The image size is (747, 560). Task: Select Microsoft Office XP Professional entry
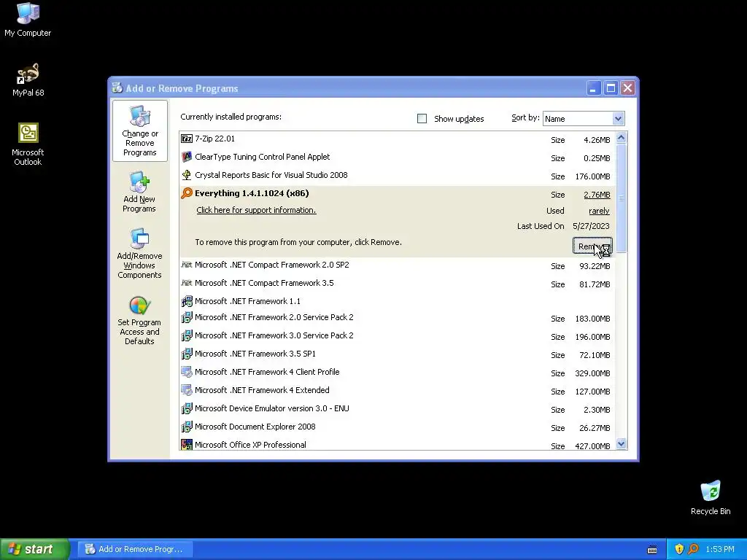click(x=398, y=444)
